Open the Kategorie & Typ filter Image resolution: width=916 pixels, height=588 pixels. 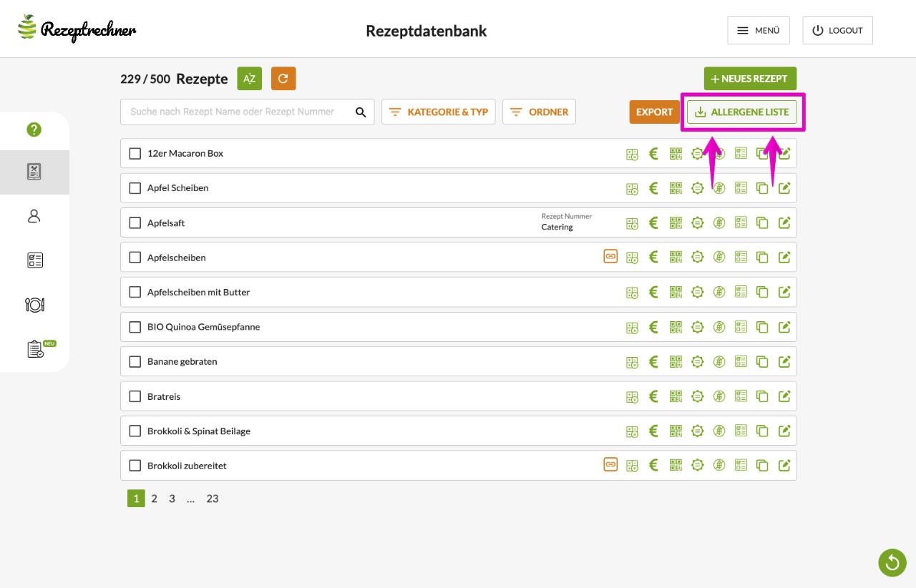click(439, 112)
